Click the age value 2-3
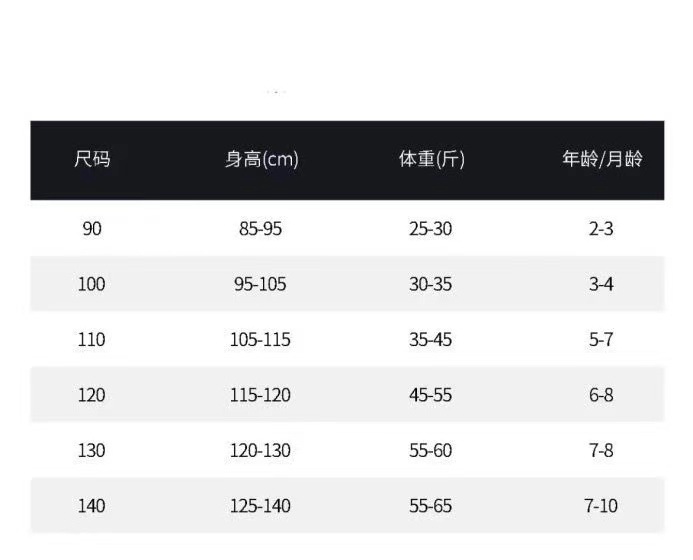Viewport: 693px width, 560px height. click(x=601, y=229)
